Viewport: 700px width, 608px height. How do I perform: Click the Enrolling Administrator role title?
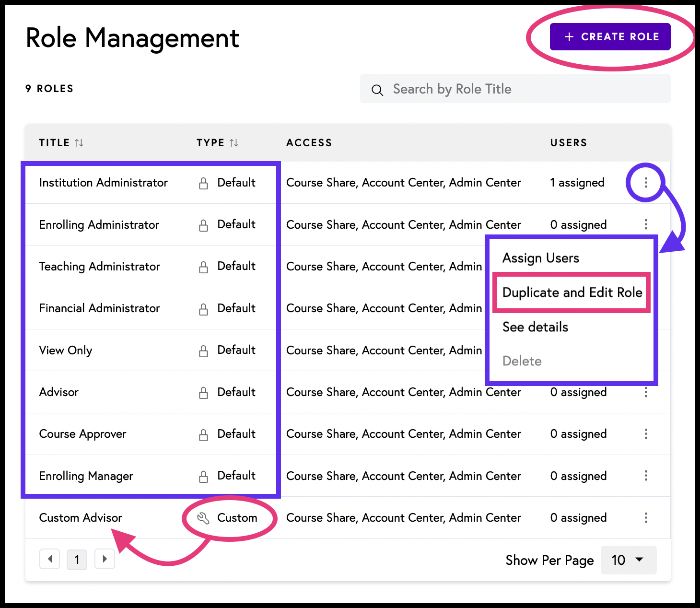point(99,225)
